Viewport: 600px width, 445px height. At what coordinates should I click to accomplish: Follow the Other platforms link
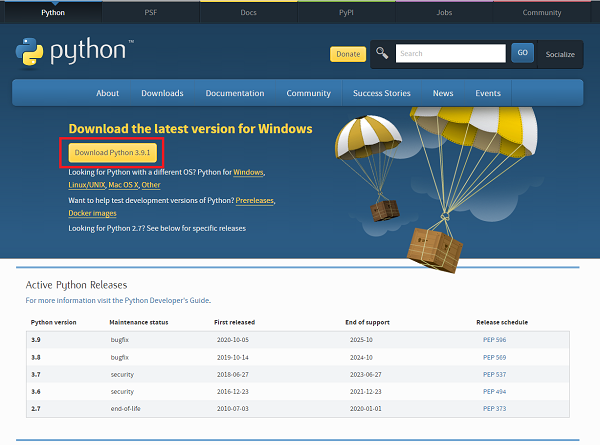[x=151, y=185]
